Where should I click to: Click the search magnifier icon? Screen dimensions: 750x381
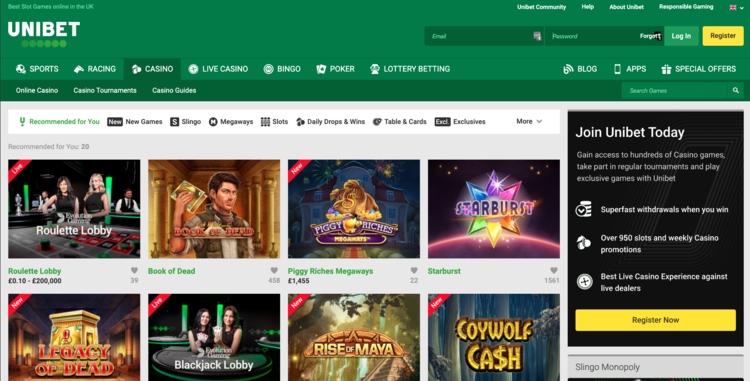(736, 90)
